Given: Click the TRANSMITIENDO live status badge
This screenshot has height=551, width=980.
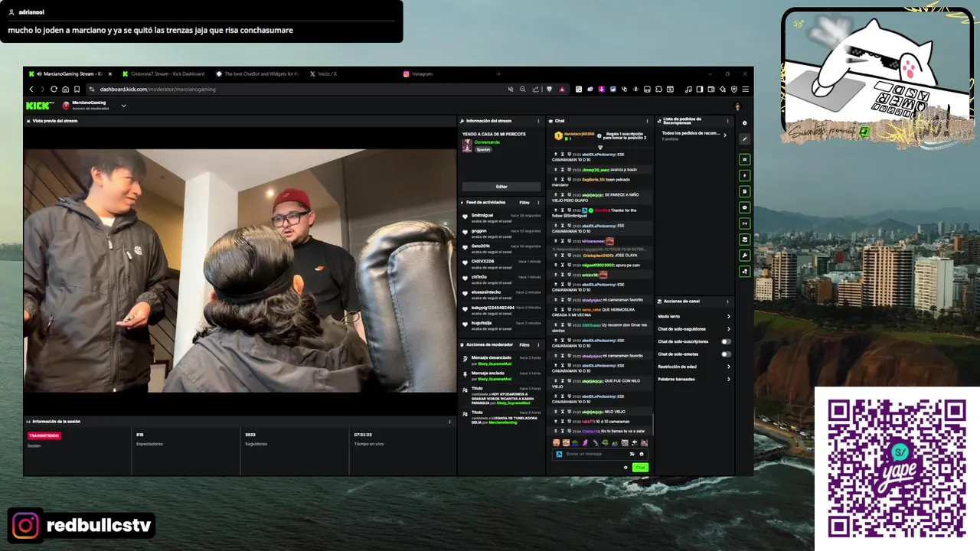Looking at the screenshot, I should [44, 435].
